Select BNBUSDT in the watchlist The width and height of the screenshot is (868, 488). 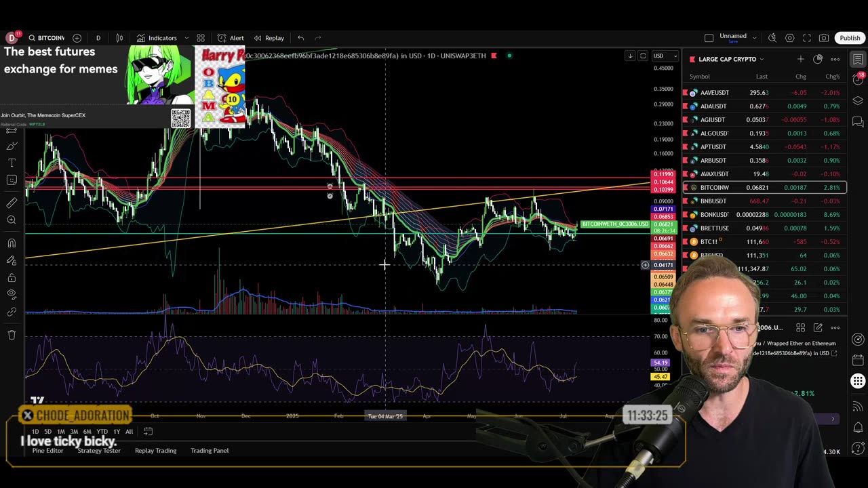(765, 201)
